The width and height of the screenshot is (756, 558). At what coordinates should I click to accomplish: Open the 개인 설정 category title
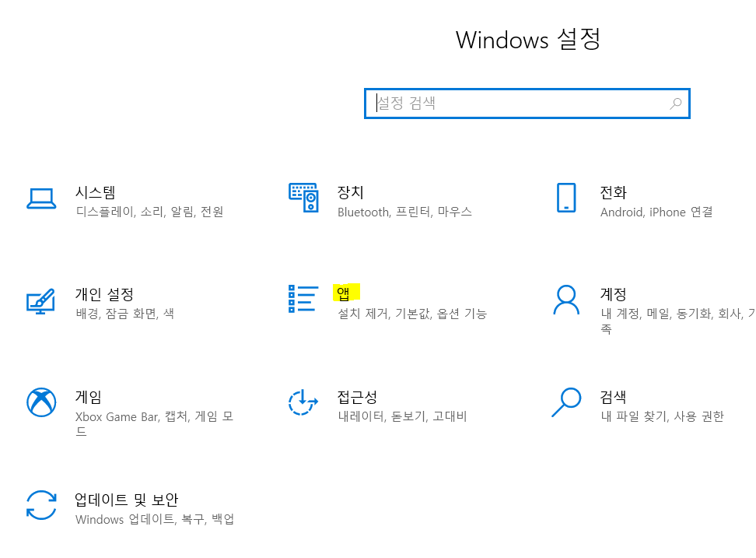pyautogui.click(x=104, y=294)
